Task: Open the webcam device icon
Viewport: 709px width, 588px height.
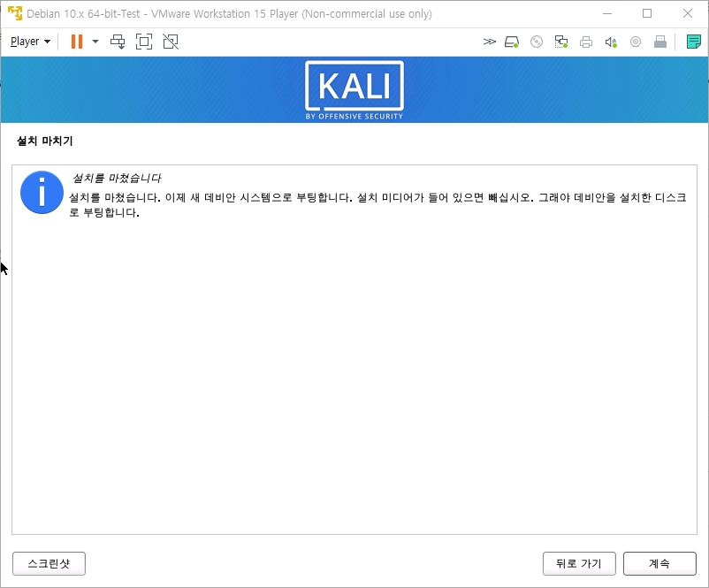Action: pos(636,42)
